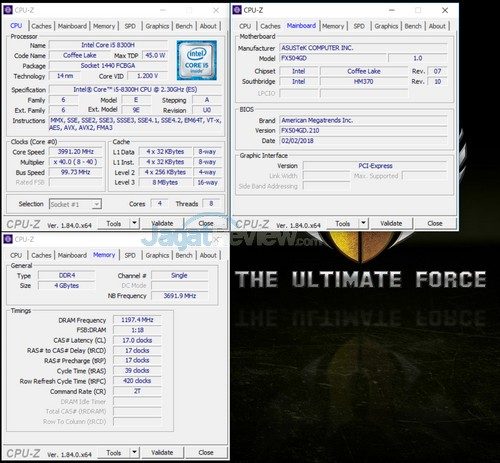The width and height of the screenshot is (500, 463).
Task: Switch to Mainboard tab in the Memory window
Action: pos(72,255)
